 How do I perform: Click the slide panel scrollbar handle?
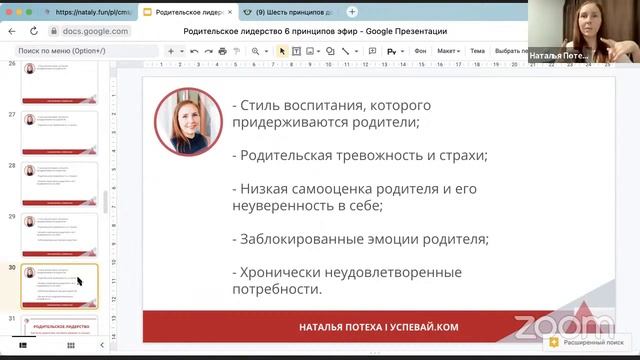105,202
